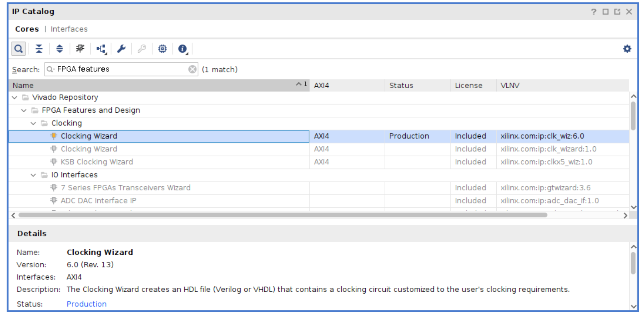The image size is (644, 317).
Task: Clear the search field text
Action: 193,69
